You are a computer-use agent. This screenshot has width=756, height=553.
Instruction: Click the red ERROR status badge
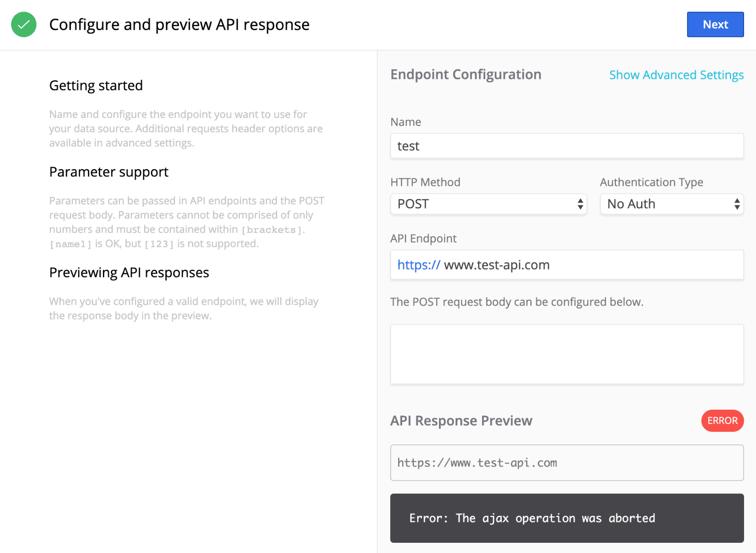click(722, 420)
